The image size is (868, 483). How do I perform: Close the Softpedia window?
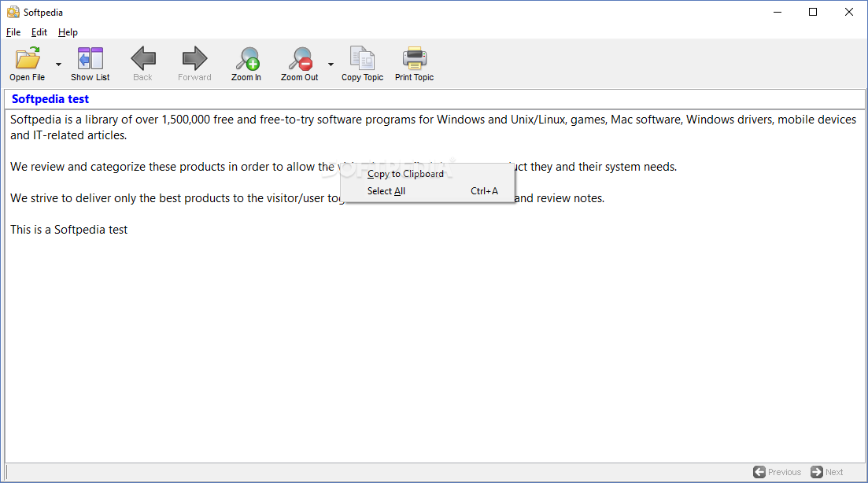click(848, 12)
